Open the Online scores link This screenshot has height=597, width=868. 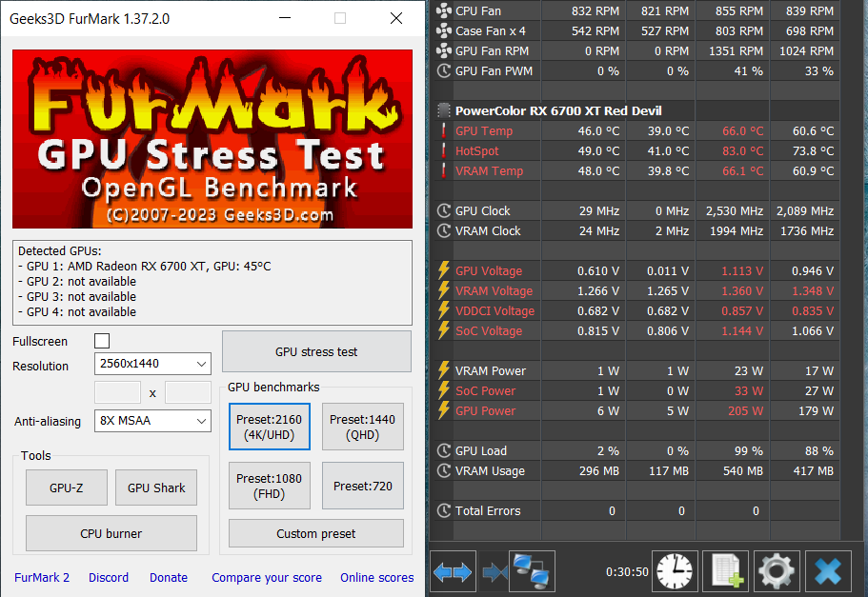coord(377,578)
